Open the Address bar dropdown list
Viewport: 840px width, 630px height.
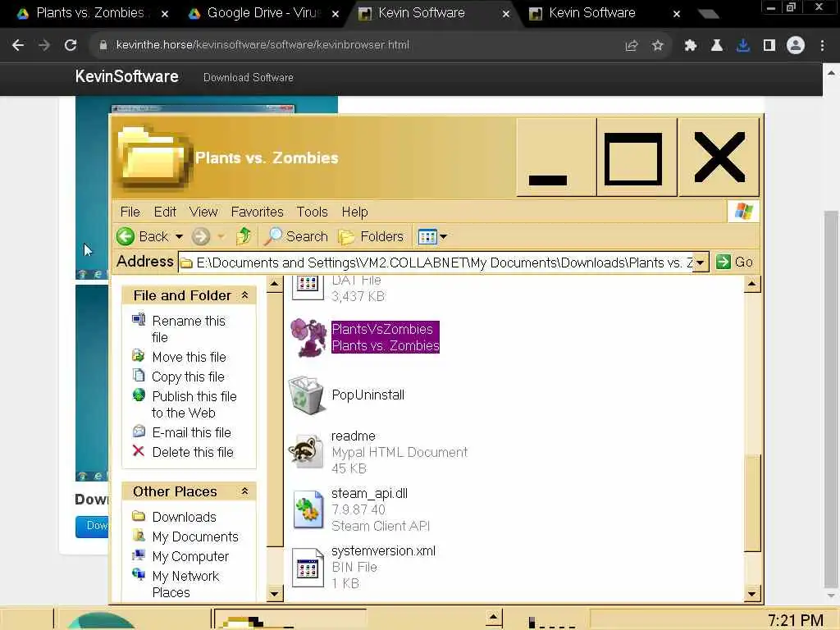[x=701, y=262]
